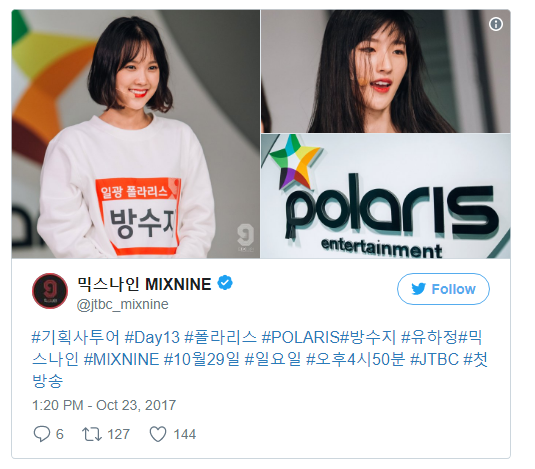
Task: Click the reply speech bubble icon
Action: 42,434
